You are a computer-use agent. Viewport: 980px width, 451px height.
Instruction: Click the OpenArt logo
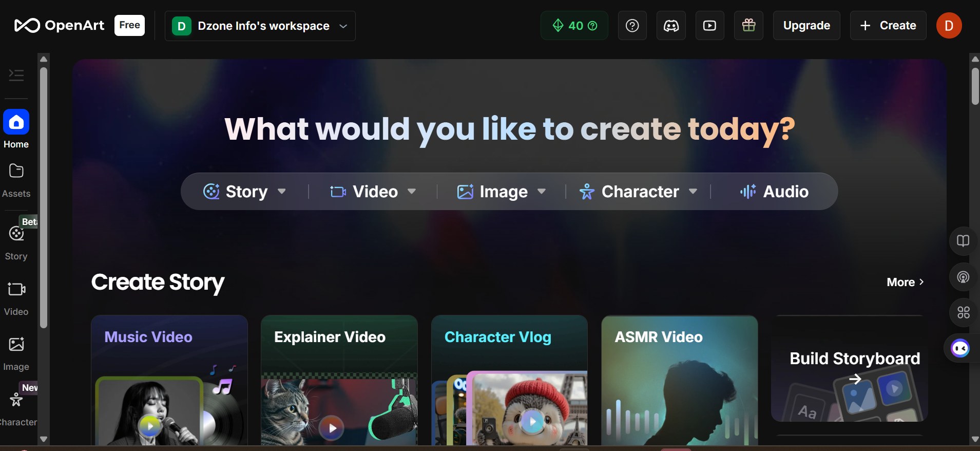tap(59, 25)
